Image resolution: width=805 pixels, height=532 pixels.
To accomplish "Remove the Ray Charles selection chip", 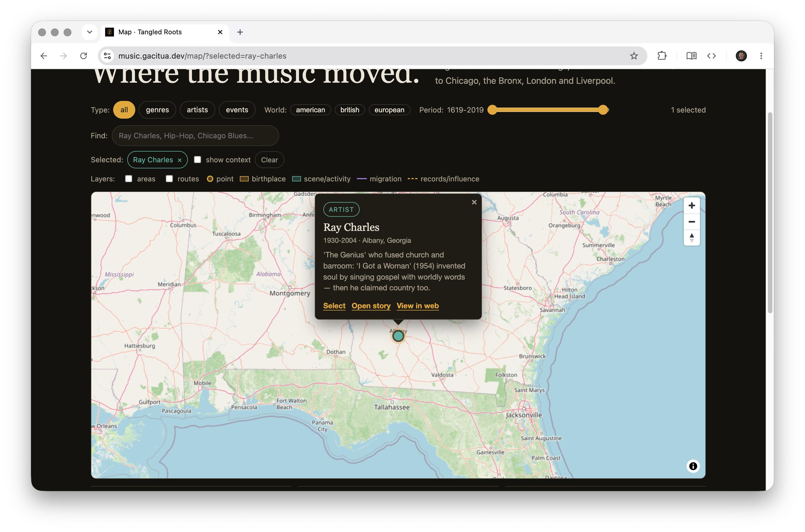I will coord(180,160).
